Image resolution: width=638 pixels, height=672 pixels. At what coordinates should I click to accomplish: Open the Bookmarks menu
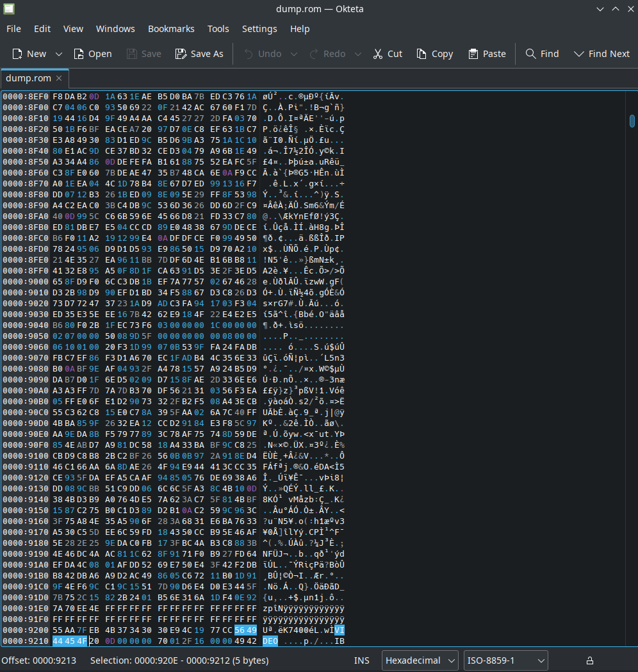coord(171,29)
